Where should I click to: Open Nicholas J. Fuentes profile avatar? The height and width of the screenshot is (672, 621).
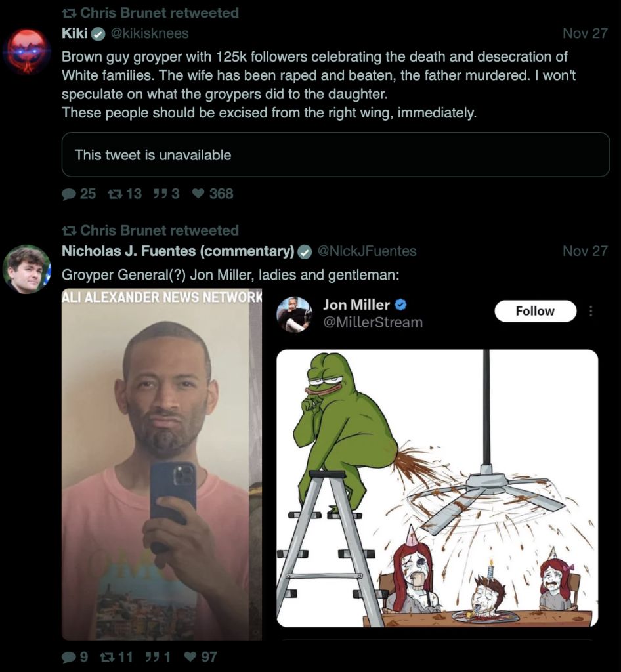pos(26,269)
